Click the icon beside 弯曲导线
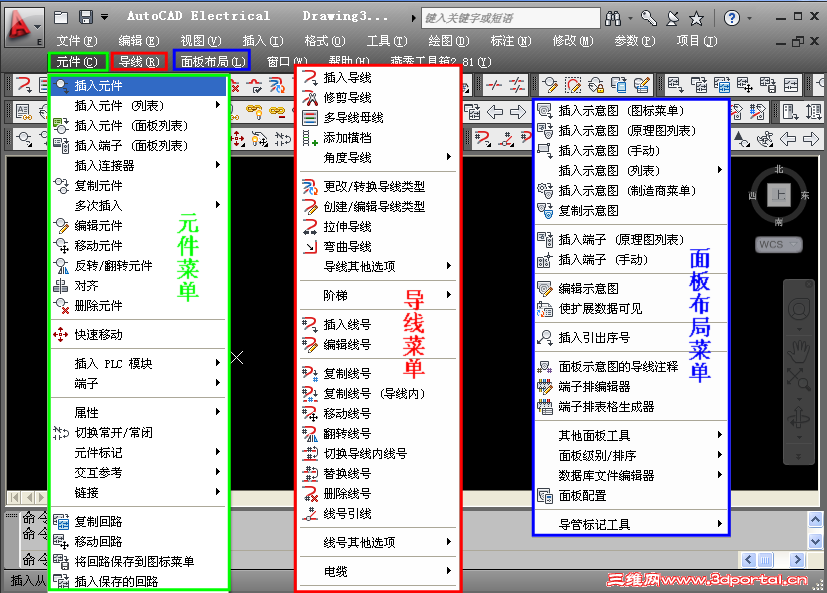 coord(310,246)
